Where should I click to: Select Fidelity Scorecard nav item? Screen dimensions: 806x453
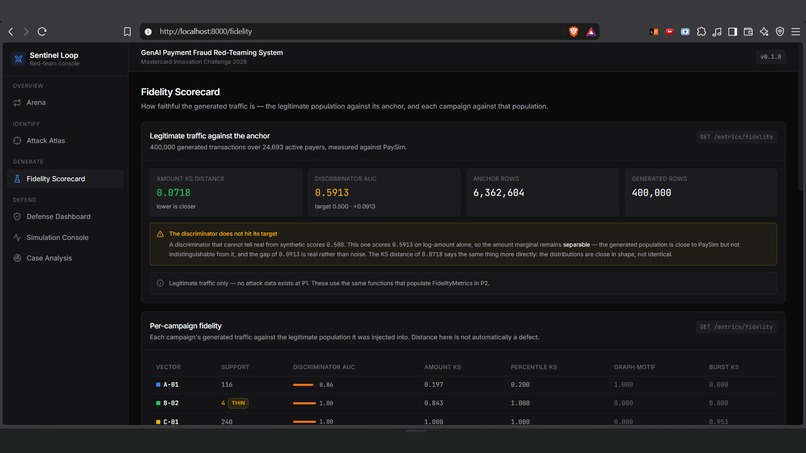pos(65,178)
